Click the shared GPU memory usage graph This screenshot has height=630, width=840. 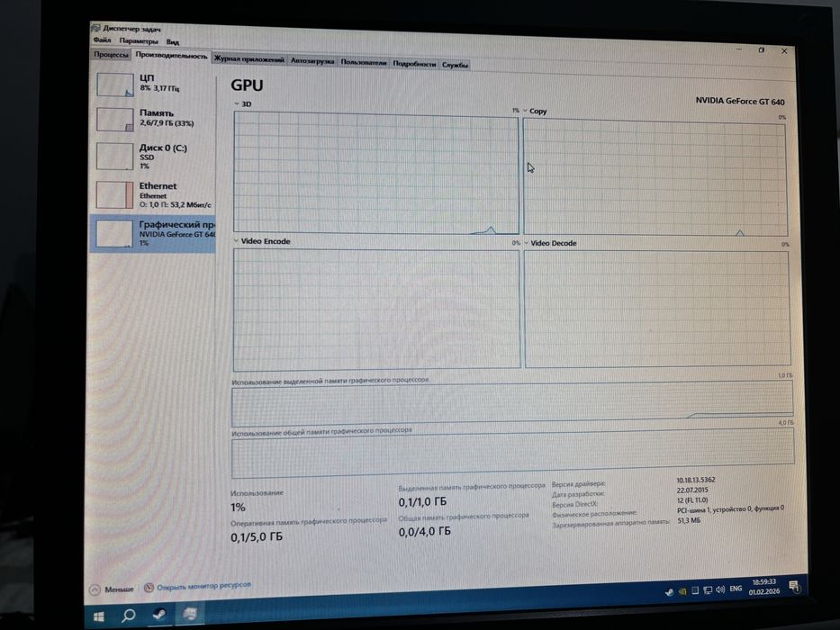click(512, 454)
